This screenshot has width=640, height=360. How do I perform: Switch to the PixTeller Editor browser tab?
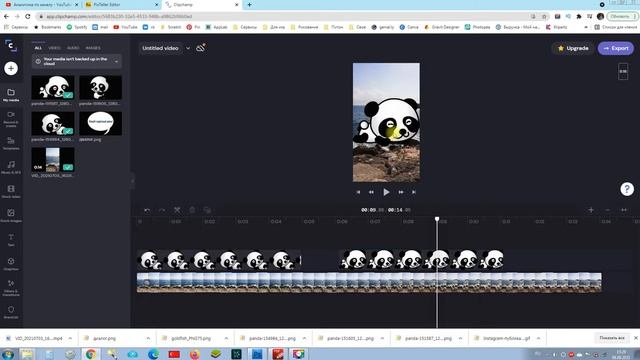(x=121, y=4)
